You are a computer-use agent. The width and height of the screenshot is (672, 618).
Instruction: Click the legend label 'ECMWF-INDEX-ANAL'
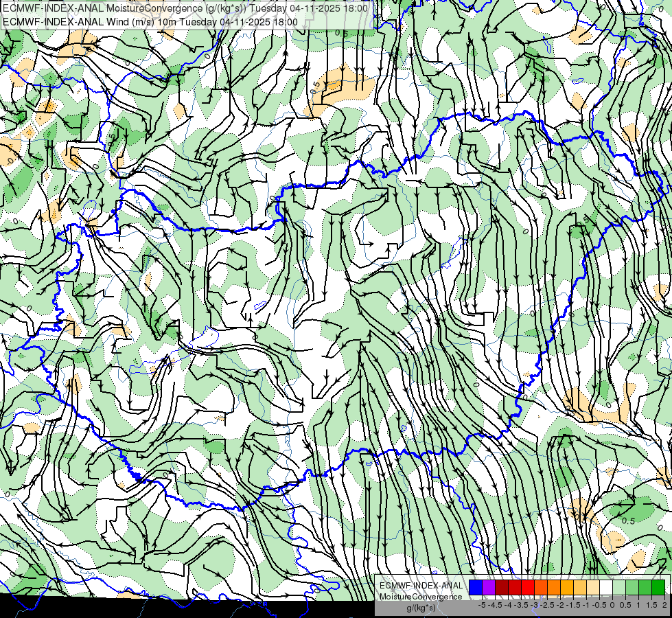[421, 586]
